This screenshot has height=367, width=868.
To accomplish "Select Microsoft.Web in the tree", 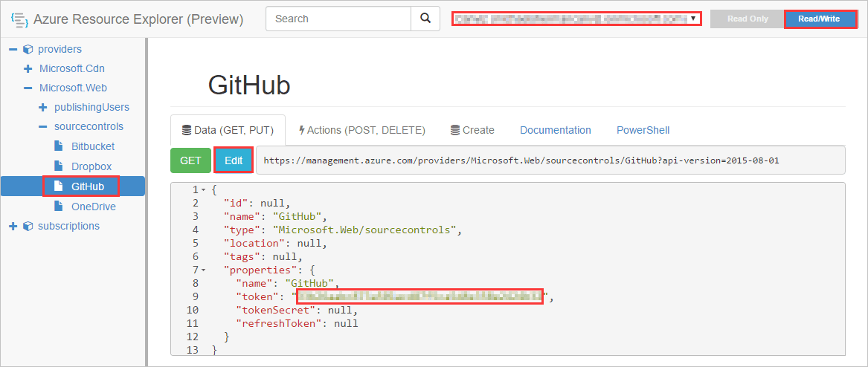I will pyautogui.click(x=73, y=88).
